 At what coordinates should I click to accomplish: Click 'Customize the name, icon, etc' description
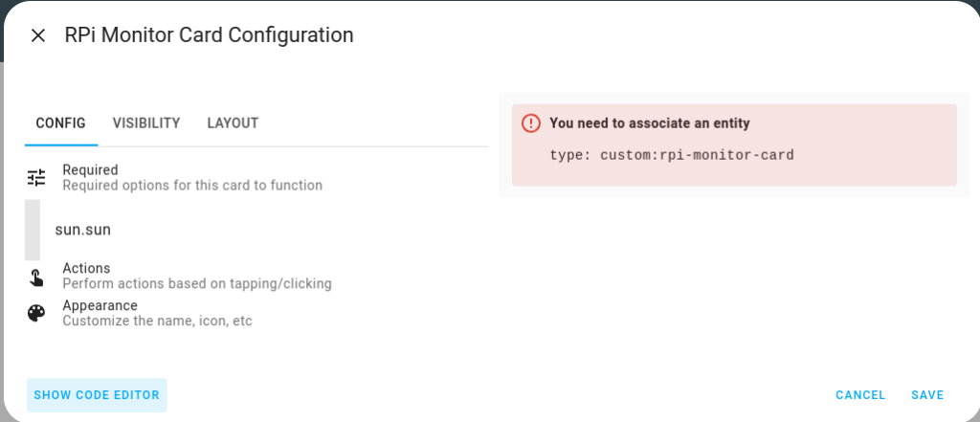point(158,322)
